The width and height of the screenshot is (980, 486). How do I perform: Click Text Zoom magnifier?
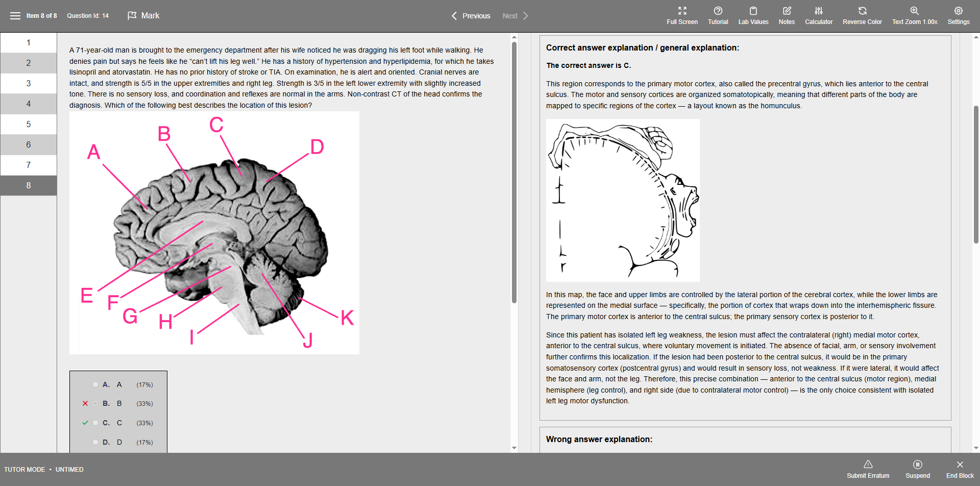point(914,11)
